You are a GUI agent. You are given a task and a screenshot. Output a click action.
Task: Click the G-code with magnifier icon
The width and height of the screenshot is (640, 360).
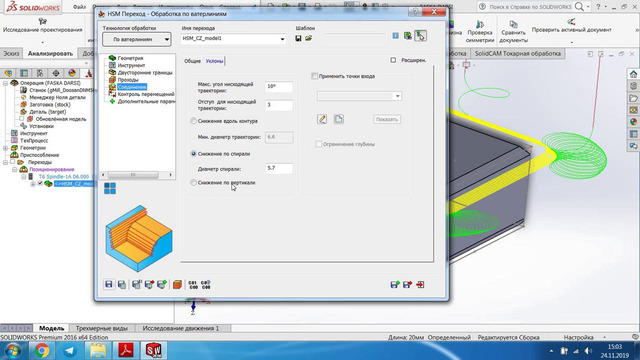[206, 284]
